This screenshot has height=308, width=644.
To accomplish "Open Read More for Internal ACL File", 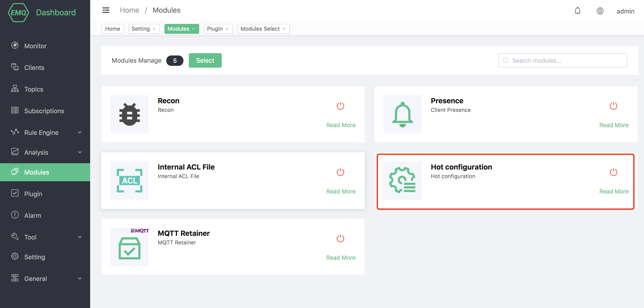I will [x=341, y=191].
